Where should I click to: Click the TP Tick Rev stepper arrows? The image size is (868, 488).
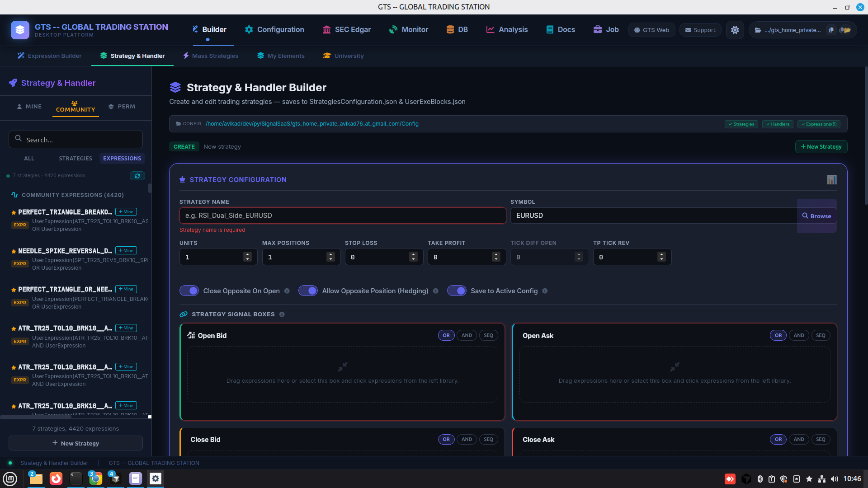pyautogui.click(x=661, y=257)
